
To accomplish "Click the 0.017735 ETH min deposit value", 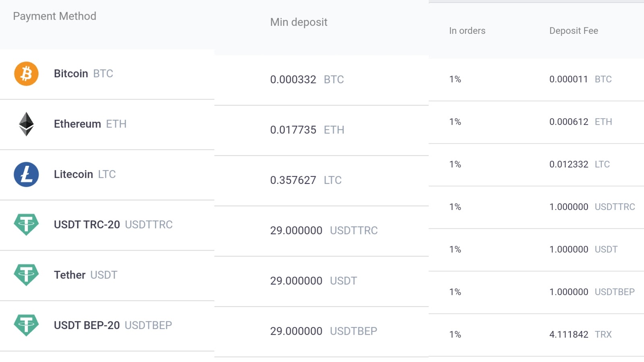I will coord(307,130).
